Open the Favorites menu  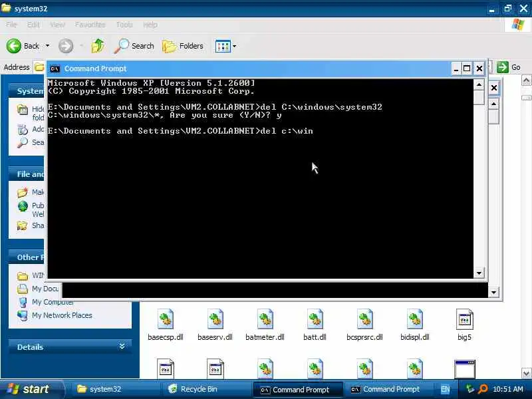click(x=90, y=25)
